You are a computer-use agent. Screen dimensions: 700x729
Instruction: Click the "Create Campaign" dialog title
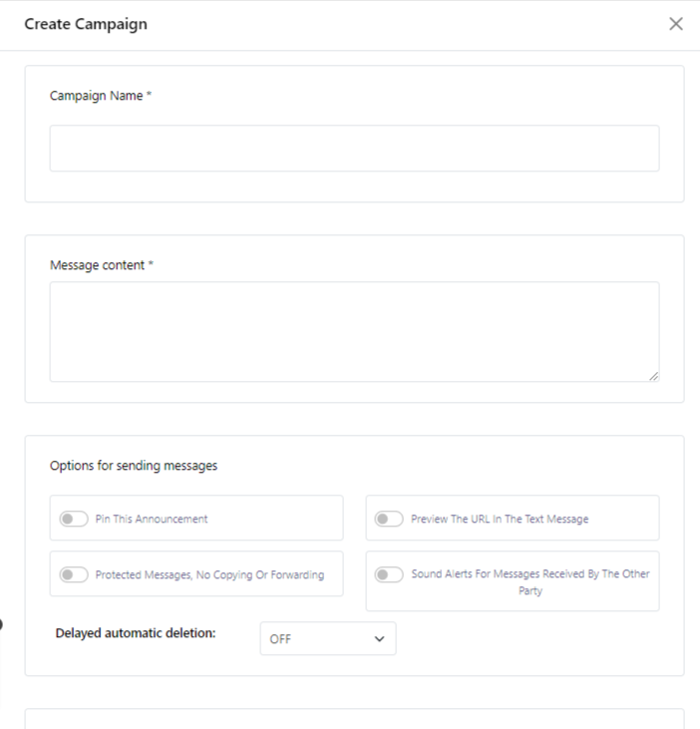pos(86,24)
